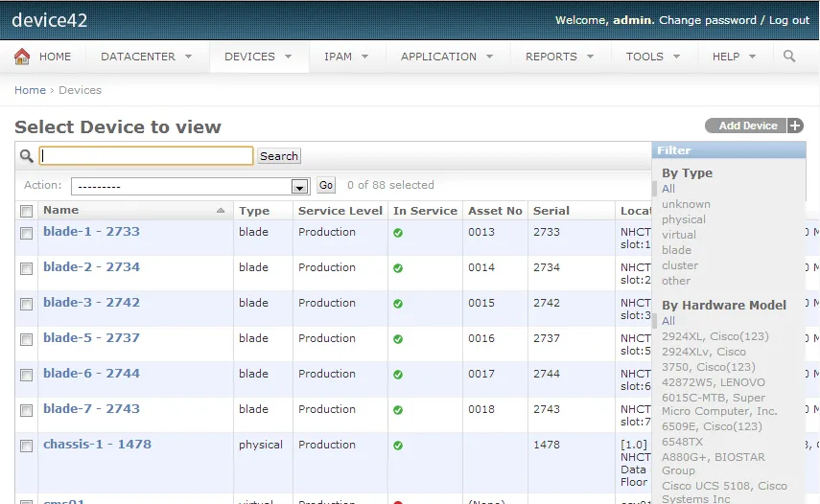Open the blade-5 - 2737 device link
The height and width of the screenshot is (504, 820).
click(91, 338)
